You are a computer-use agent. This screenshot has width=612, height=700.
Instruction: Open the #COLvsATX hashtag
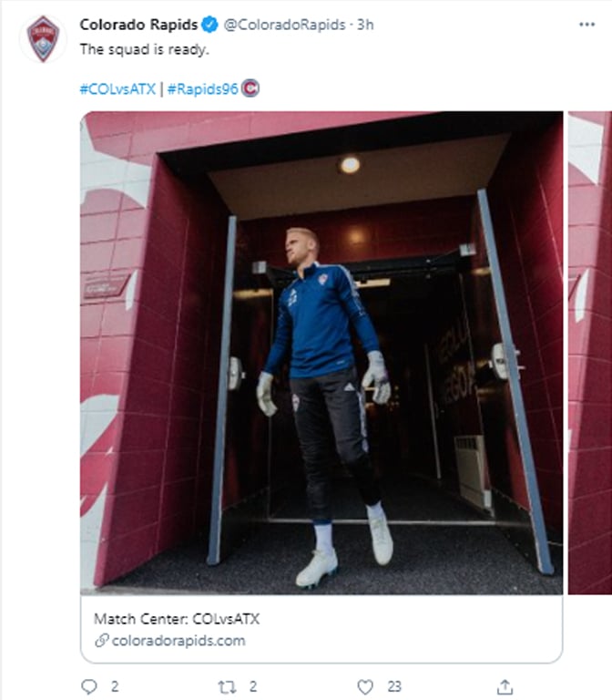coord(117,88)
